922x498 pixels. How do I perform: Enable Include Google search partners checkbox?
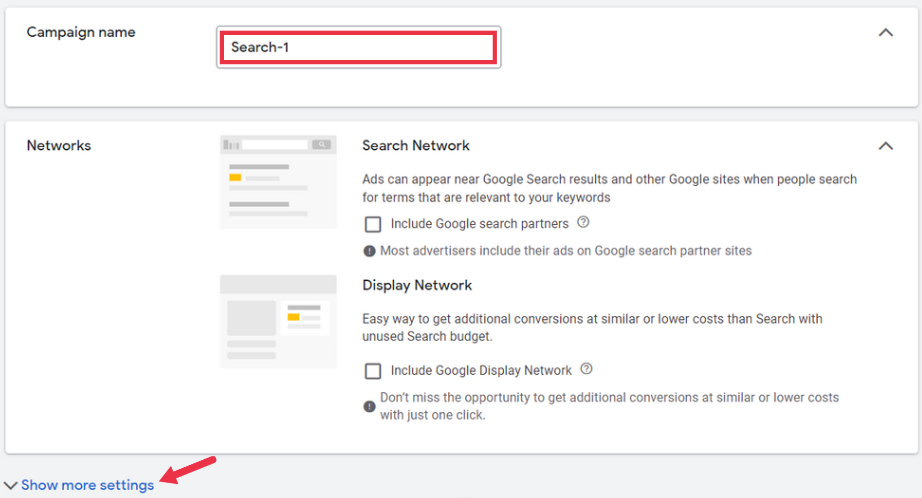tap(373, 224)
